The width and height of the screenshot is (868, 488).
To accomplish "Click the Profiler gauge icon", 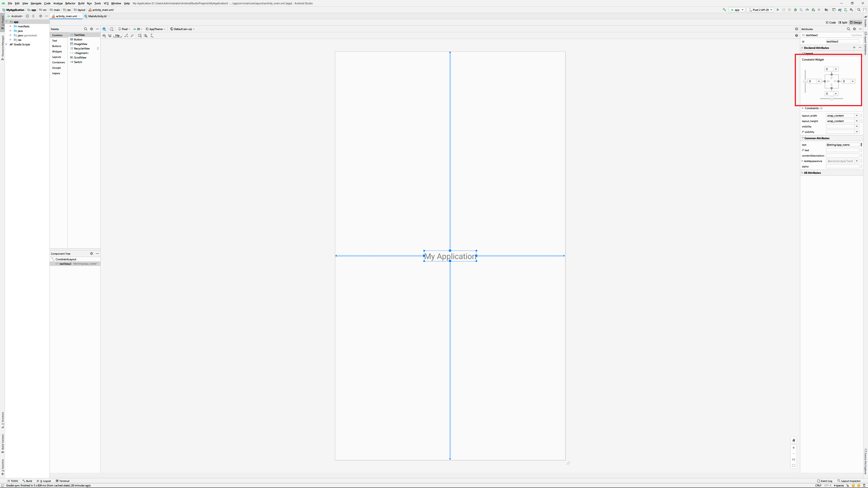I will (x=807, y=10).
